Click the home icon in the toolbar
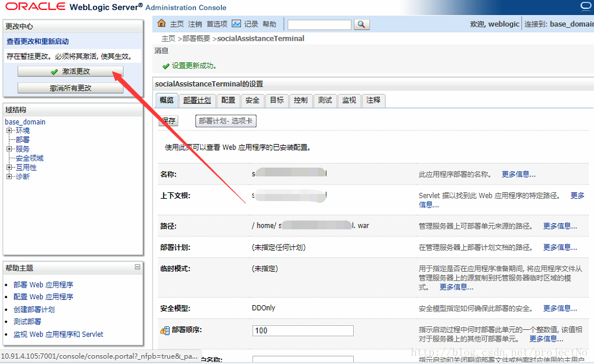 coord(161,24)
